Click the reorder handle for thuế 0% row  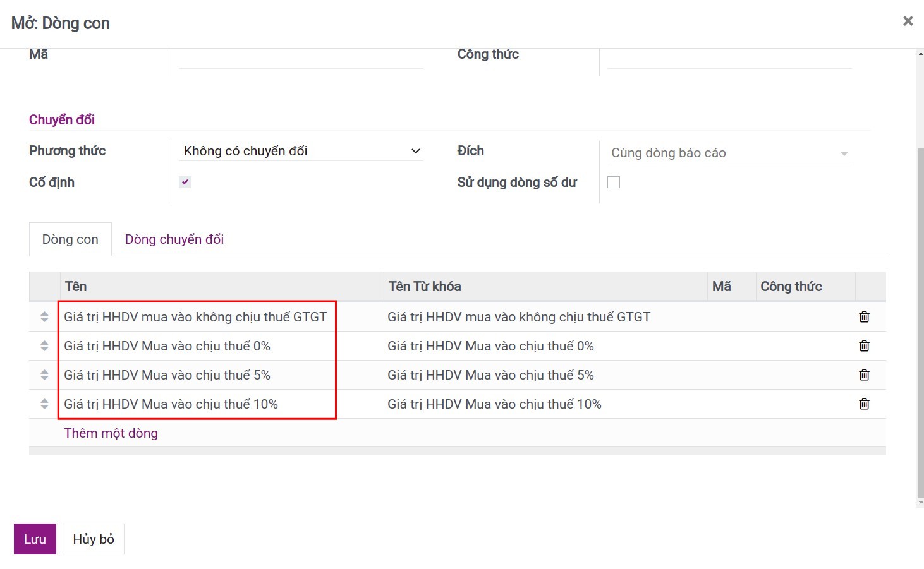44,346
